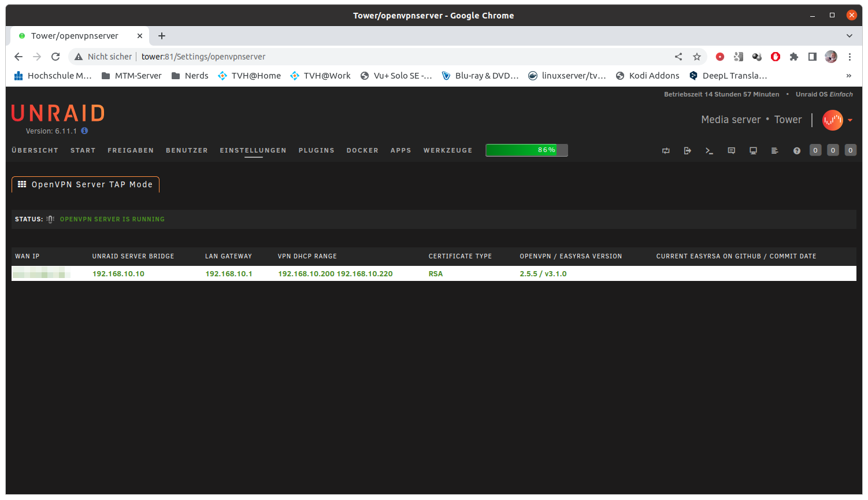Image resolution: width=868 pixels, height=500 pixels.
Task: Open the Vu+ Solo SE bookmark
Action: 396,76
